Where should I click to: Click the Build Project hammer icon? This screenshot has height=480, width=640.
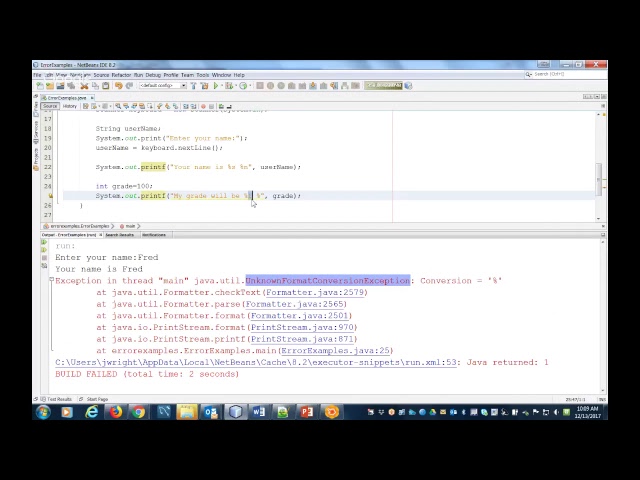pos(193,86)
